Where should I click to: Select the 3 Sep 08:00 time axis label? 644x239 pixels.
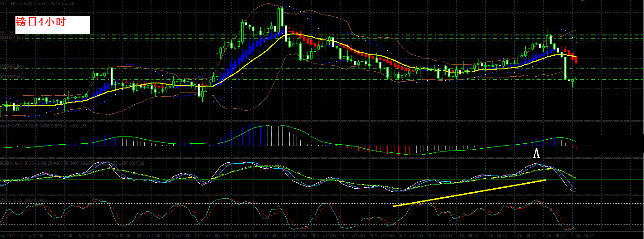pos(32,235)
